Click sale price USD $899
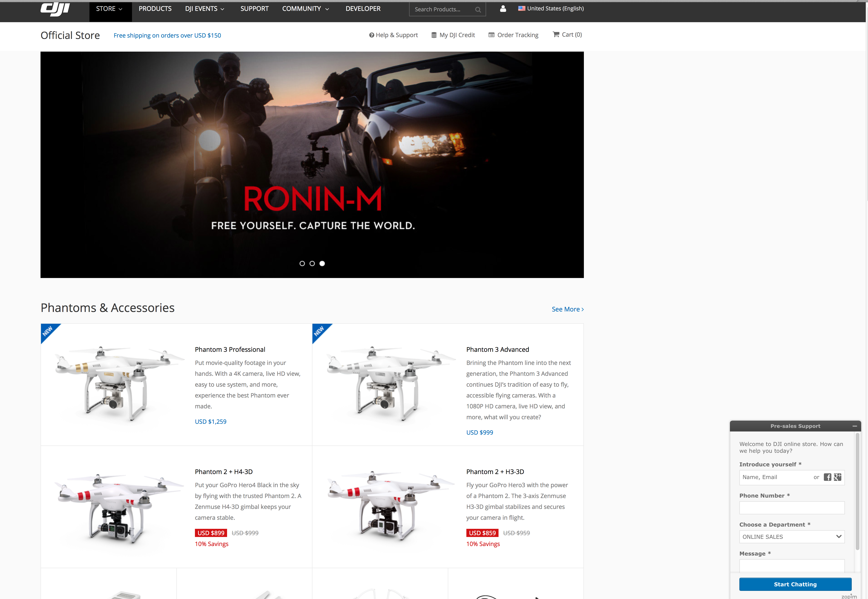Screen dimensions: 868x599 tap(211, 533)
